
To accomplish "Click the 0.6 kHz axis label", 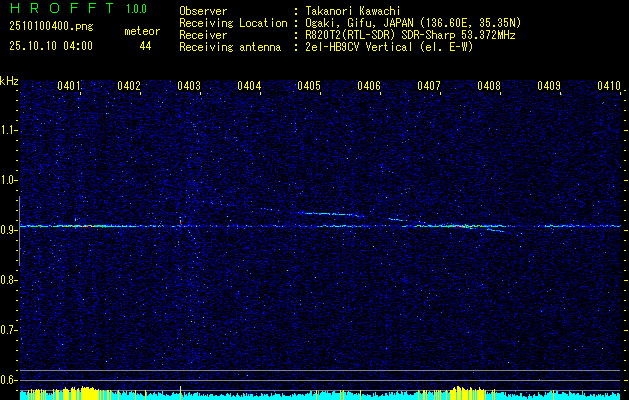I will point(8,380).
